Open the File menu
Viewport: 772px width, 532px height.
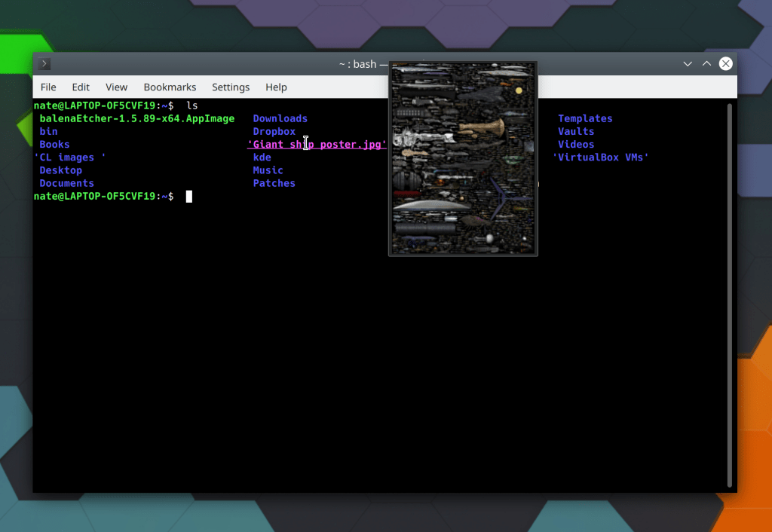coord(48,87)
